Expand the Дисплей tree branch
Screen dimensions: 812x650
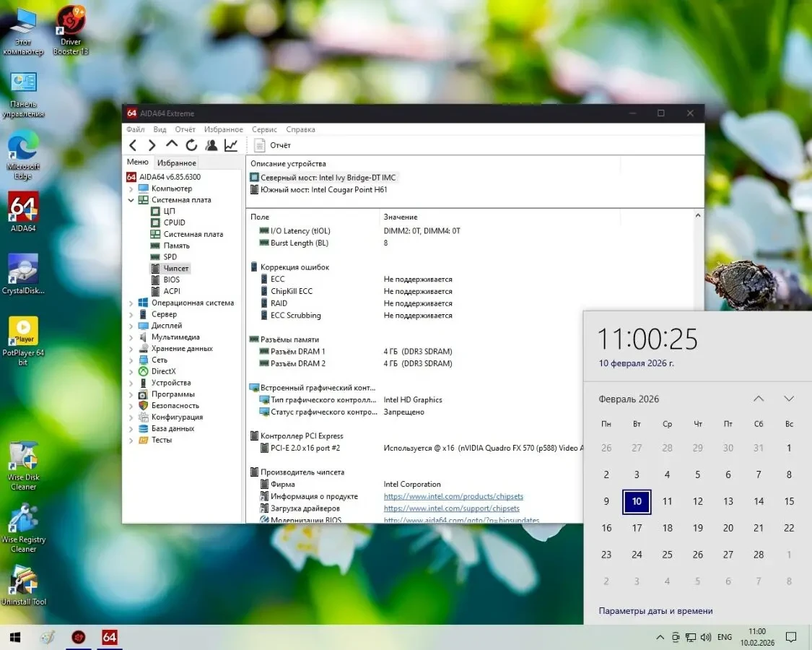131,325
